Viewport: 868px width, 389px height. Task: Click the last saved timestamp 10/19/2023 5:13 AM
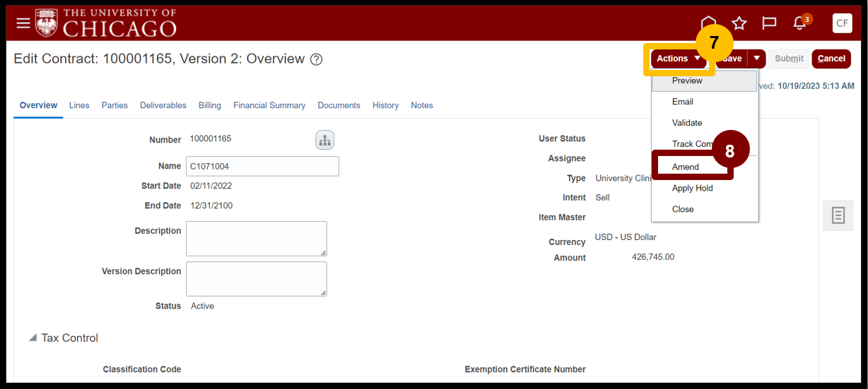816,85
